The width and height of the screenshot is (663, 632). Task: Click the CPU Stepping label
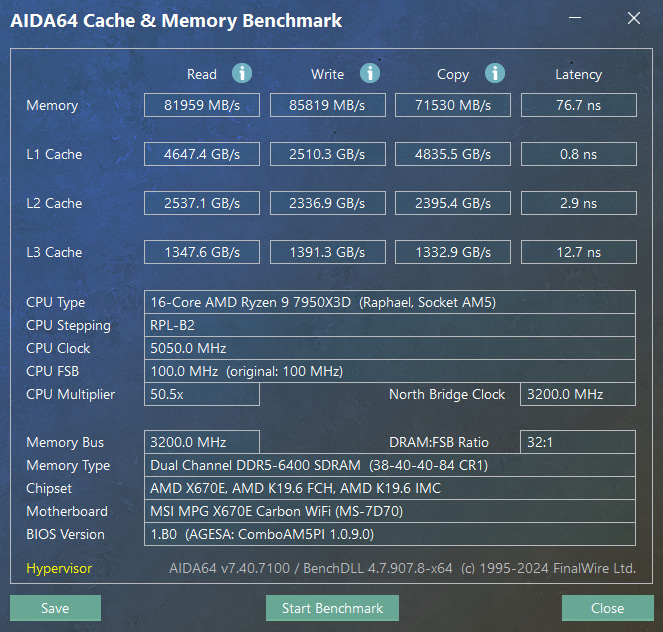point(68,326)
